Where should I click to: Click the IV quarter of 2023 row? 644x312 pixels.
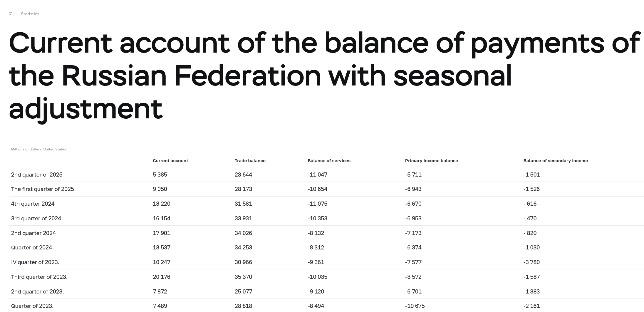click(326, 262)
